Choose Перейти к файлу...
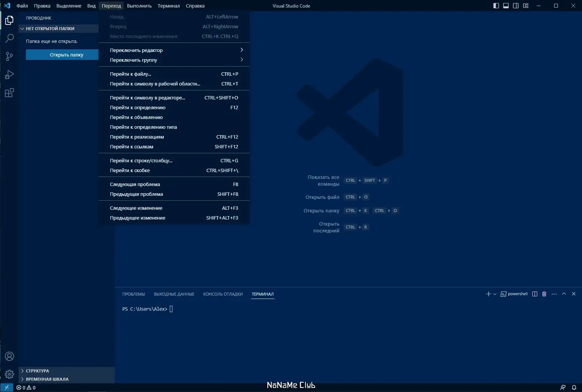 tap(174, 74)
